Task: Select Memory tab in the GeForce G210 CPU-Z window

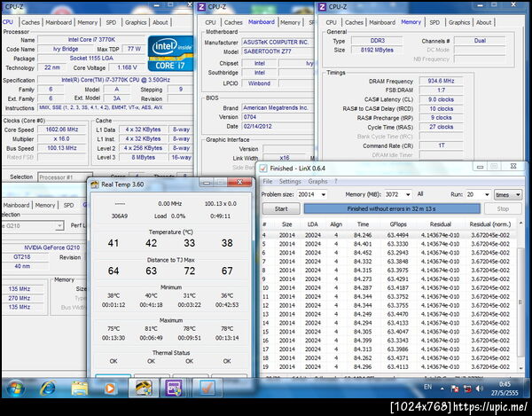Action: point(45,205)
